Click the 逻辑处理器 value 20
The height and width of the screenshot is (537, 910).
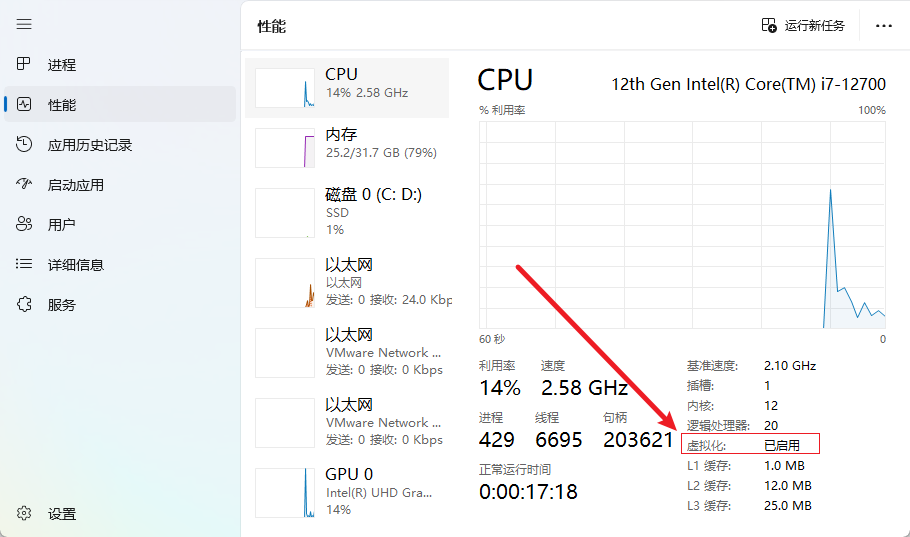tap(771, 426)
